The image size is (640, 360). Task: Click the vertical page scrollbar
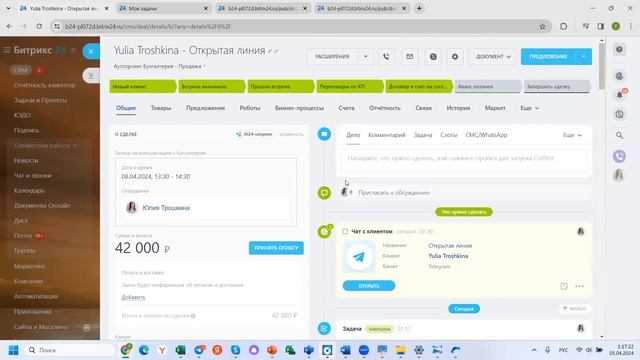[602, 65]
